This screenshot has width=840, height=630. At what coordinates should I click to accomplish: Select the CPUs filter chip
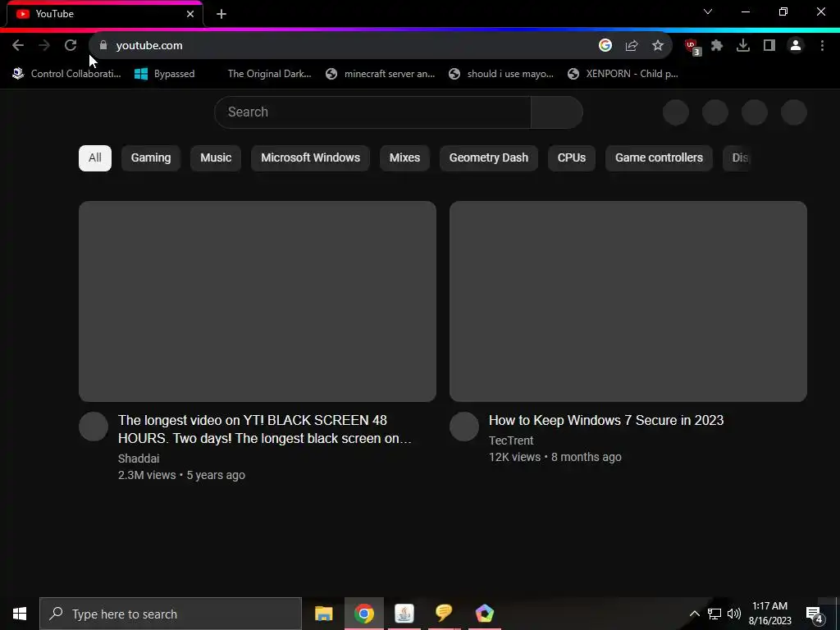[x=572, y=158]
